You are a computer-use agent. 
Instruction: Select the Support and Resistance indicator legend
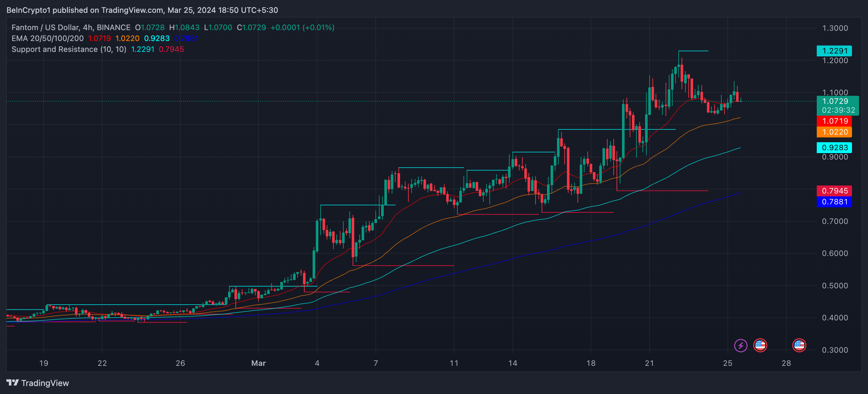(x=69, y=49)
